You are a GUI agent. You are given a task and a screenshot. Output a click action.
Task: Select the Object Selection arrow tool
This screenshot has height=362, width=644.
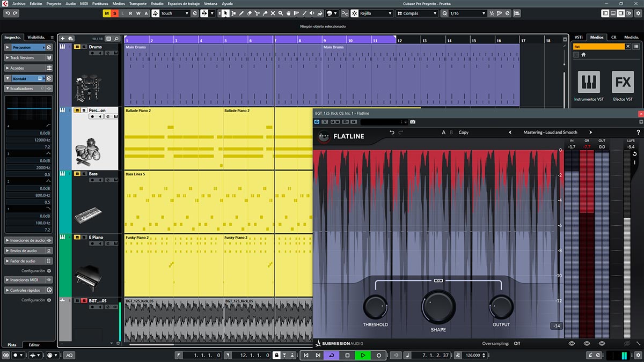point(225,13)
